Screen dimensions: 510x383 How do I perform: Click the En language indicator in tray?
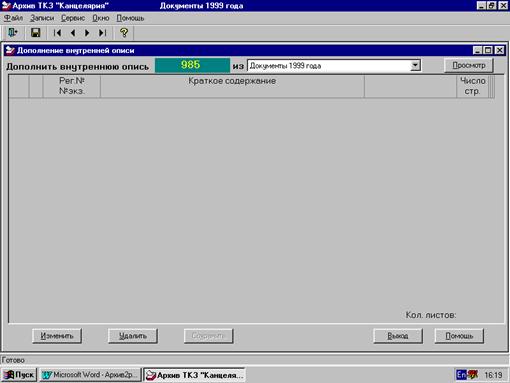(x=461, y=375)
